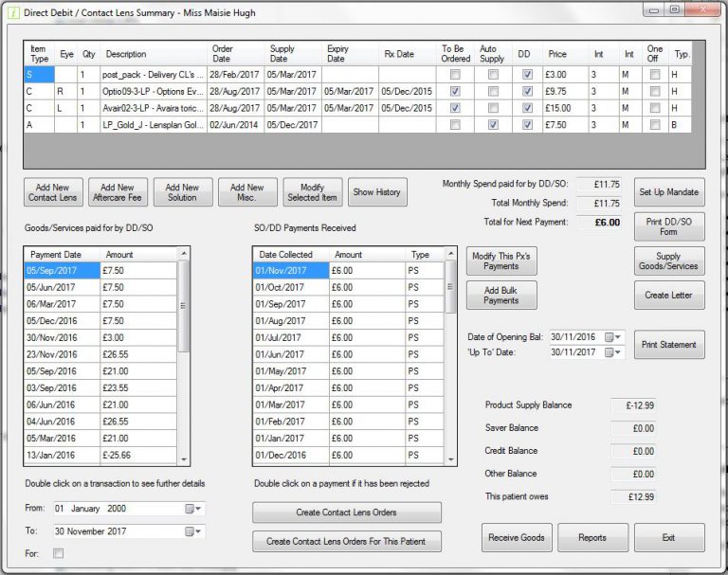Viewport: 728px width, 575px height.
Task: Toggle One Off for LP_Gold_J row
Action: coord(655,125)
